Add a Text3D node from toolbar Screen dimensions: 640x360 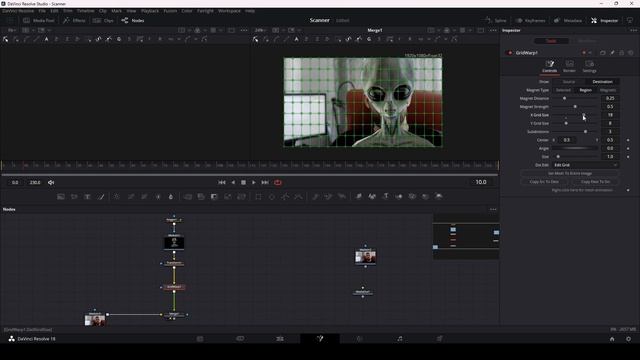[385, 197]
